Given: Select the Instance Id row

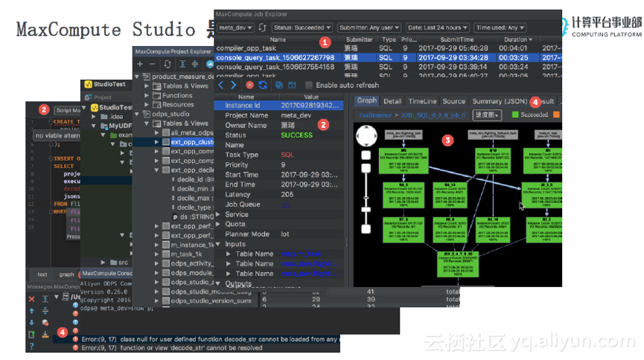Looking at the screenshot, I should click(279, 106).
